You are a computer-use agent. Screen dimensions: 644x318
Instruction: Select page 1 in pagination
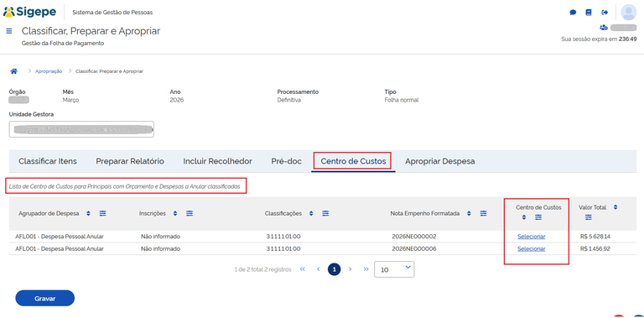[x=335, y=269]
